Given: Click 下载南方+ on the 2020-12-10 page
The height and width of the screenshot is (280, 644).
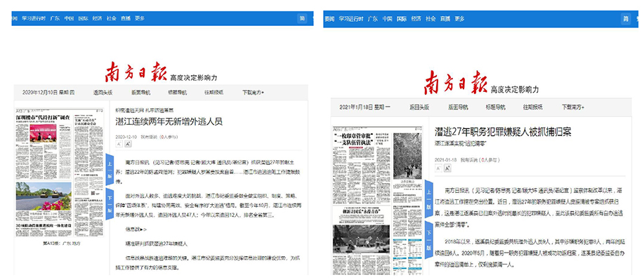Looking at the screenshot, I should tap(253, 93).
